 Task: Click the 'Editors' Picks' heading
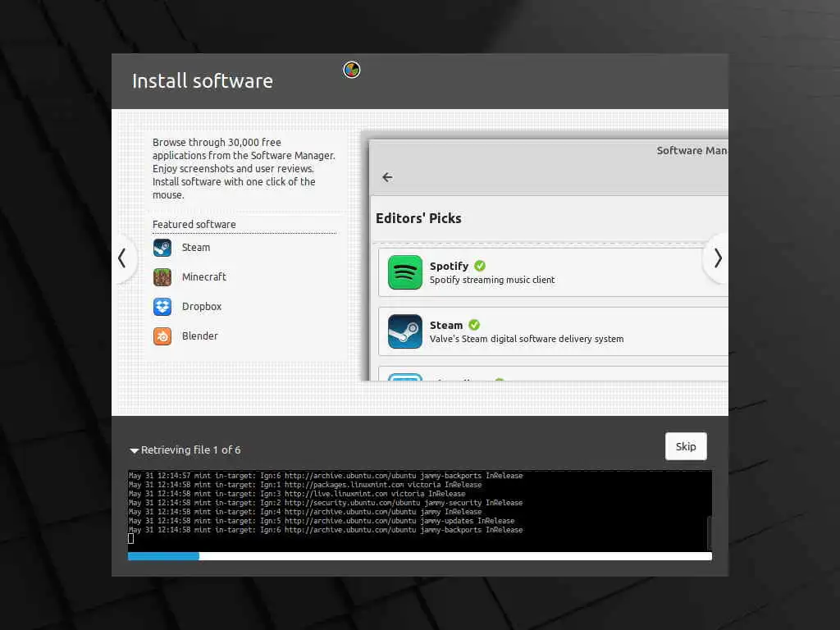(418, 218)
